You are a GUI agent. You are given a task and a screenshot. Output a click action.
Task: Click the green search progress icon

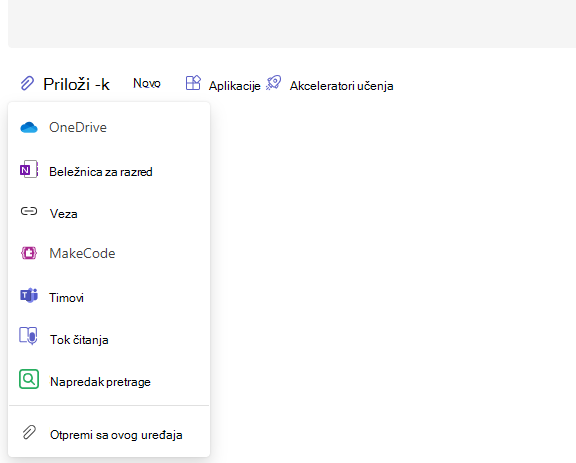(x=29, y=379)
